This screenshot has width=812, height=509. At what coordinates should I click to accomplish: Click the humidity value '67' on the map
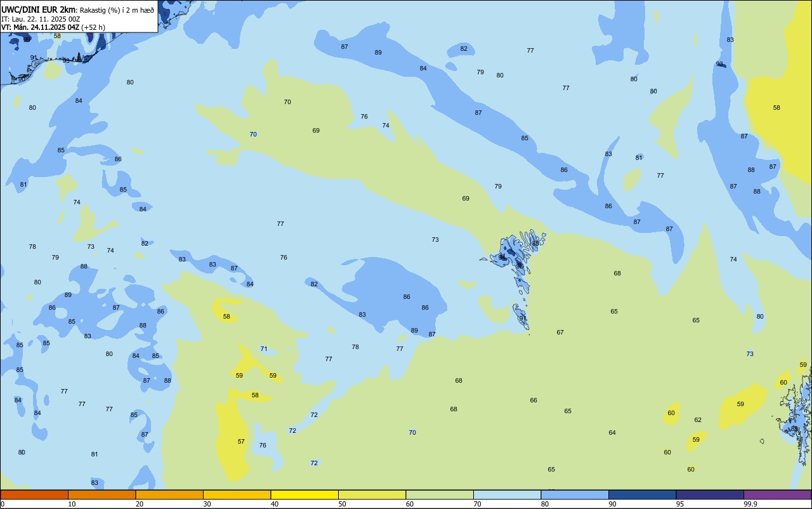coord(560,333)
